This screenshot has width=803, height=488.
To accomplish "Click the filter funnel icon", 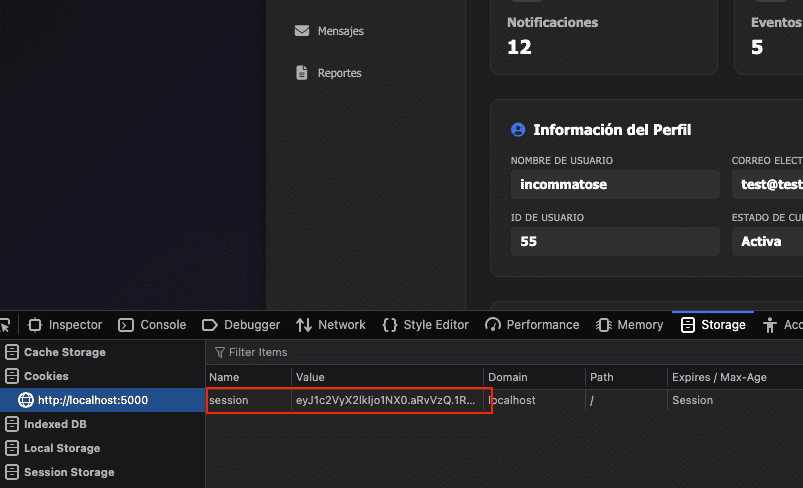I will [x=220, y=353].
